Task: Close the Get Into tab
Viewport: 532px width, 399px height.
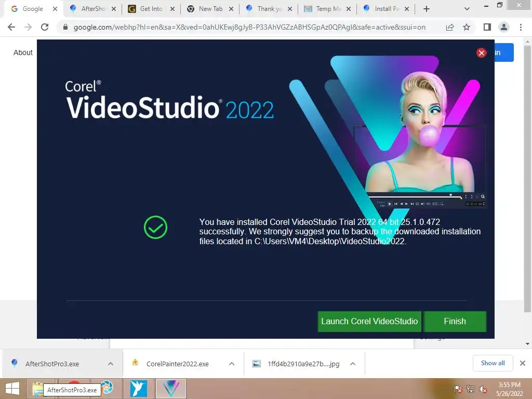Action: tap(172, 9)
